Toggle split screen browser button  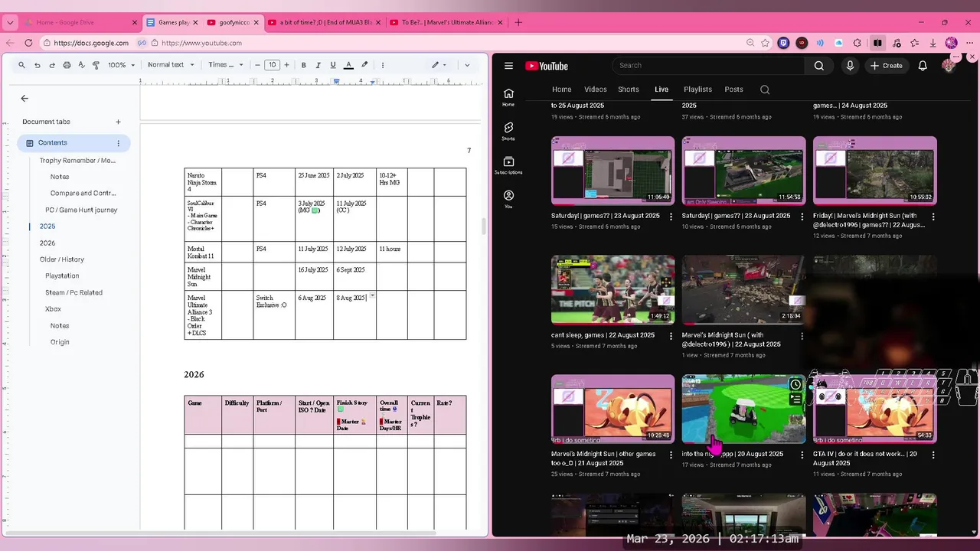pyautogui.click(x=877, y=43)
